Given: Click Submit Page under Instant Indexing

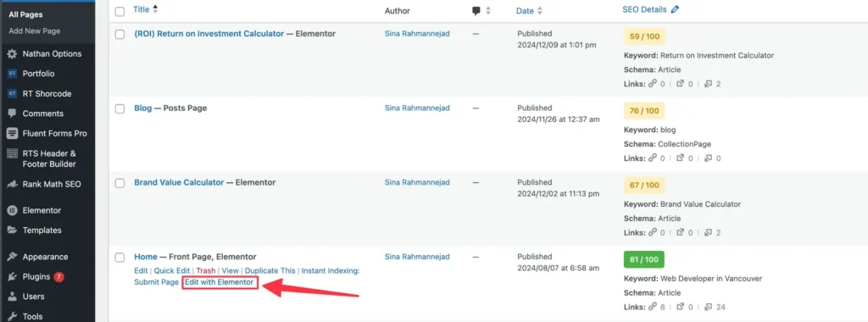Looking at the screenshot, I should 156,282.
